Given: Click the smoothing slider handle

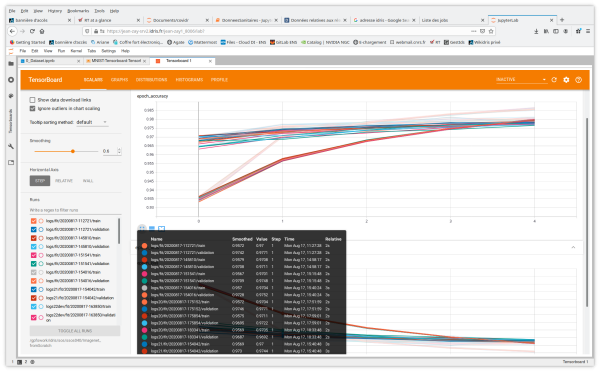Looking at the screenshot, I should point(73,151).
